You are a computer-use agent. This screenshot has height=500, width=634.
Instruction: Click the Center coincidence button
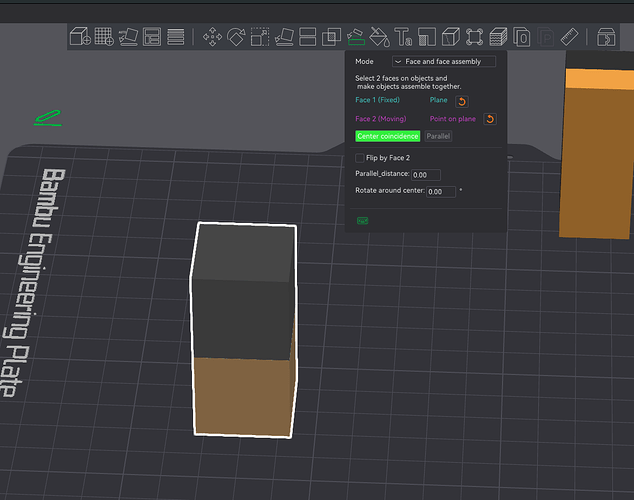point(387,136)
